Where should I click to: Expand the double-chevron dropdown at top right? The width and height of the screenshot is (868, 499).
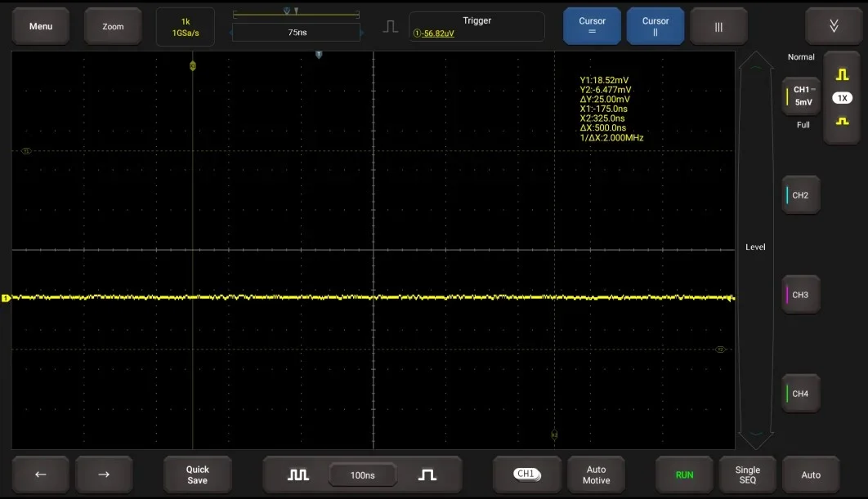point(834,26)
